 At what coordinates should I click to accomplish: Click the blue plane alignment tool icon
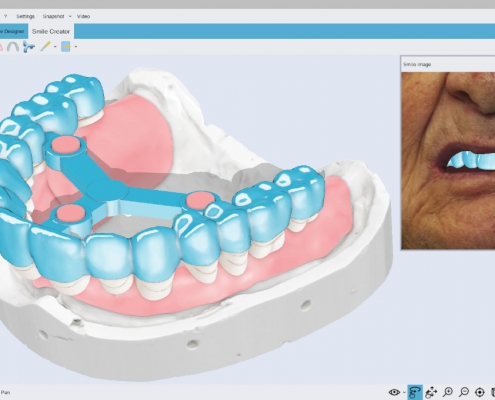(x=66, y=47)
